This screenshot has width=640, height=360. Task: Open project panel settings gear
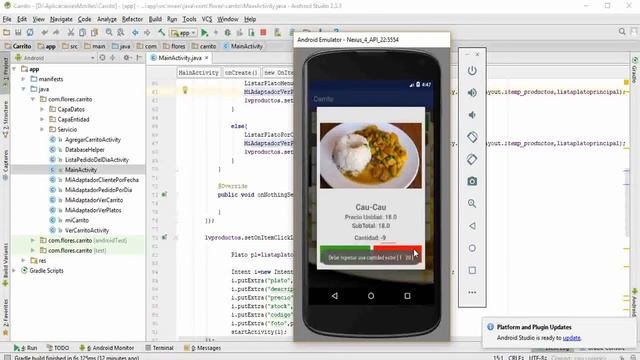click(x=127, y=58)
